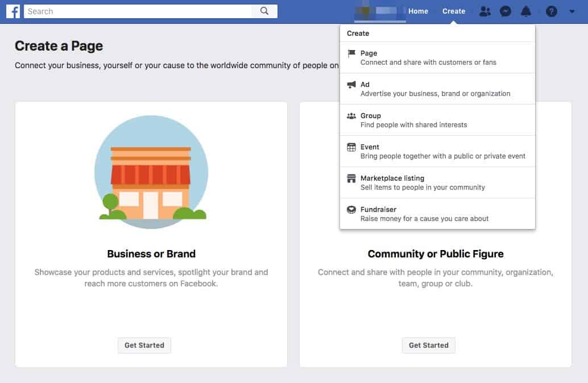
Task: Select the calendar icon next to Event
Action: pos(353,147)
